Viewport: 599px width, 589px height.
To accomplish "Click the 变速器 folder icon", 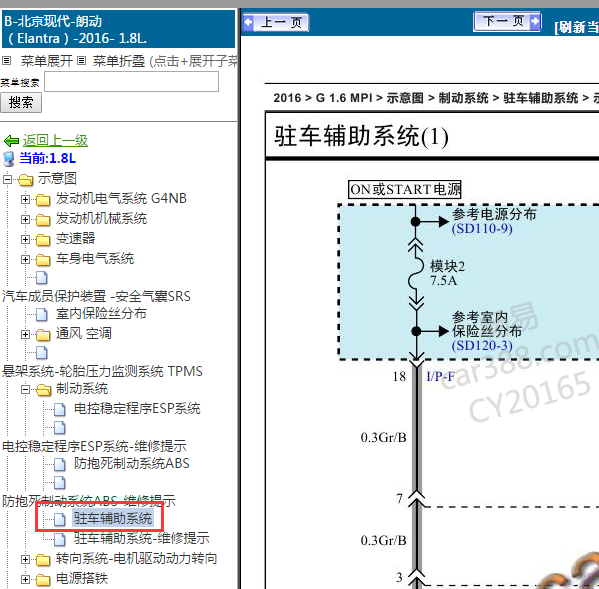I will [x=43, y=239].
